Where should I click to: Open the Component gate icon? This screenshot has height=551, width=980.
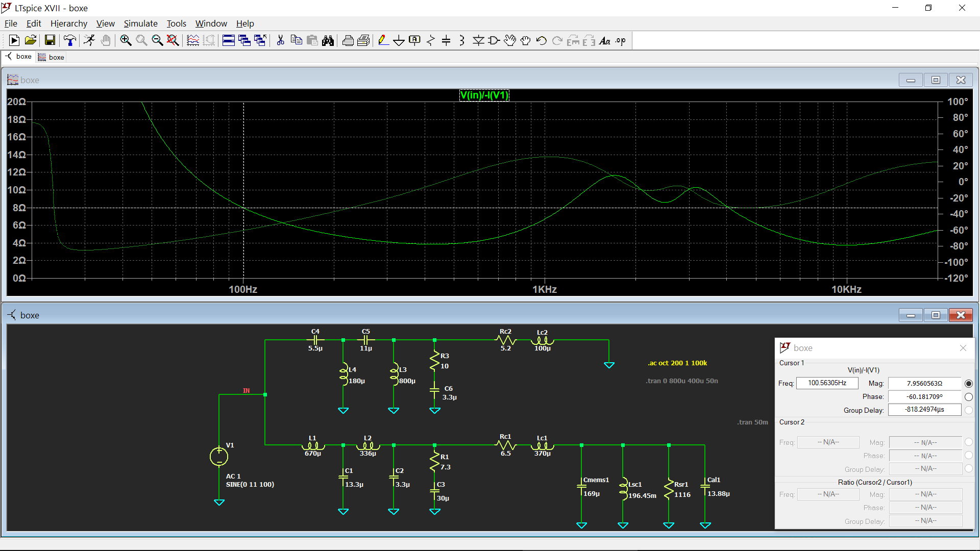494,41
